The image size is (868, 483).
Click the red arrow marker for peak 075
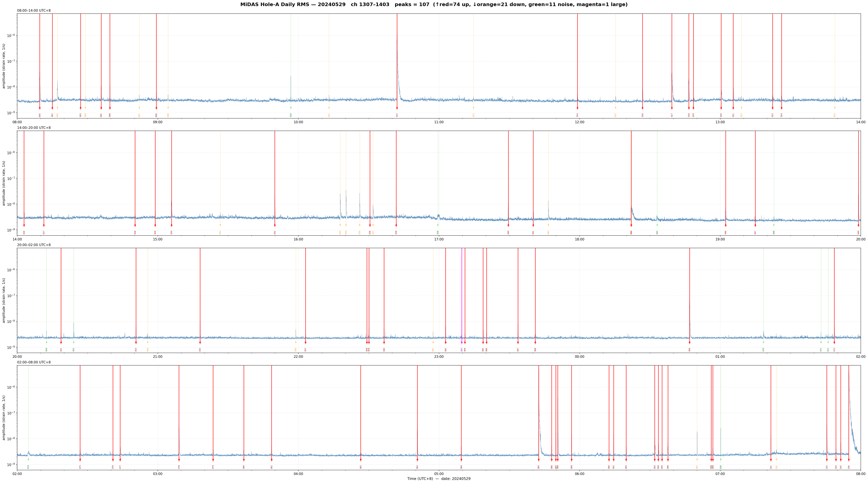point(80,459)
